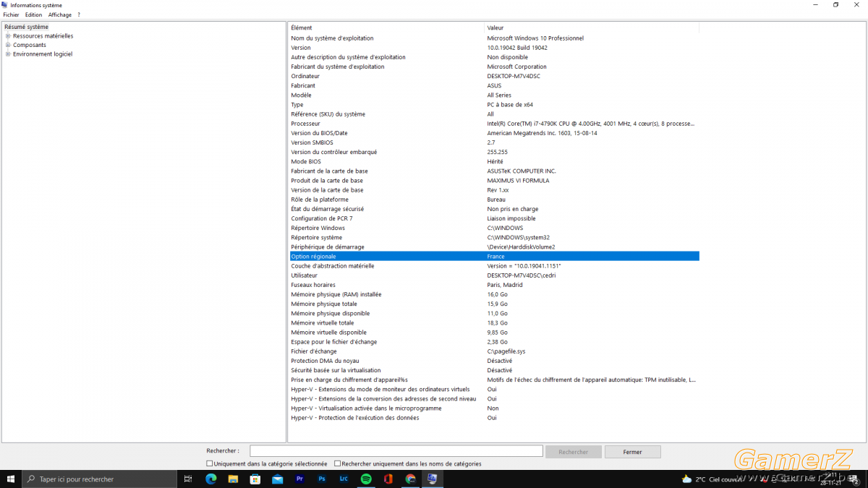Viewport: 868px width, 488px height.
Task: Click the taskbar search box
Action: 99,479
